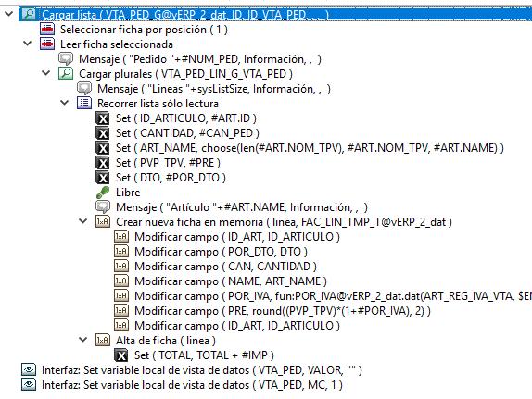Viewport: 532px width, 399px height.
Task: Click the red icon beside Seleccionar ficha por posición
Action: coord(47,29)
